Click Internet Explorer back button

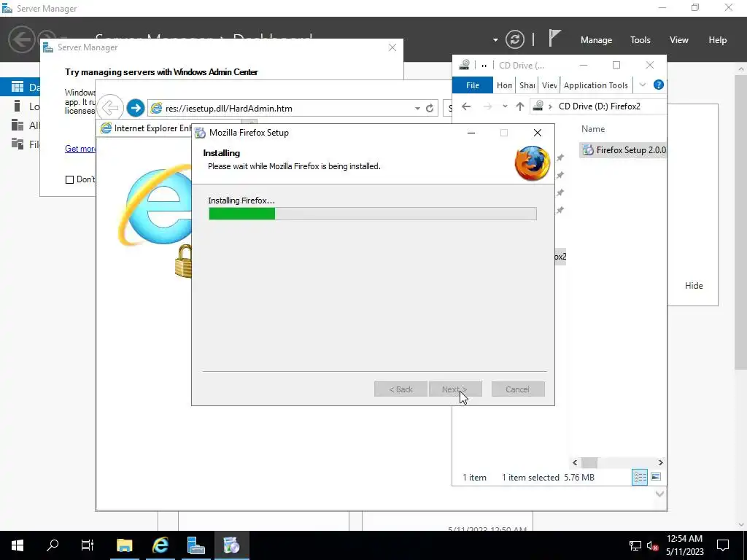pyautogui.click(x=110, y=108)
